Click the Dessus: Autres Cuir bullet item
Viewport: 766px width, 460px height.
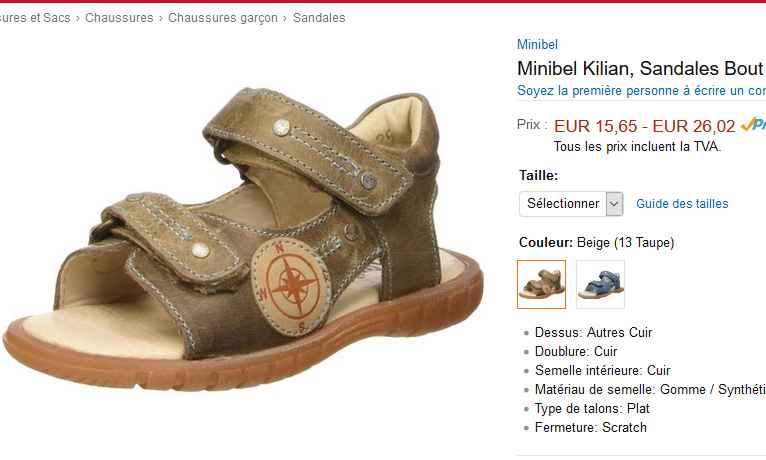coord(594,333)
